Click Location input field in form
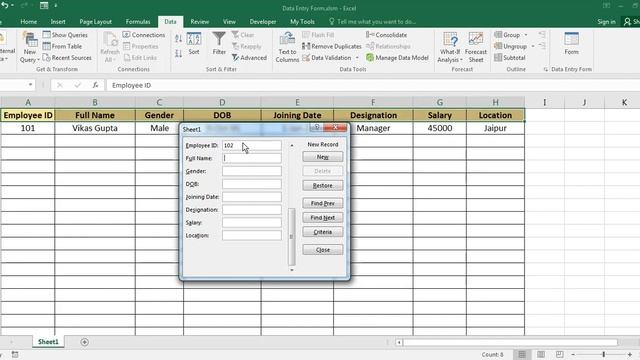Viewport: 640px width, 360px height. 251,235
